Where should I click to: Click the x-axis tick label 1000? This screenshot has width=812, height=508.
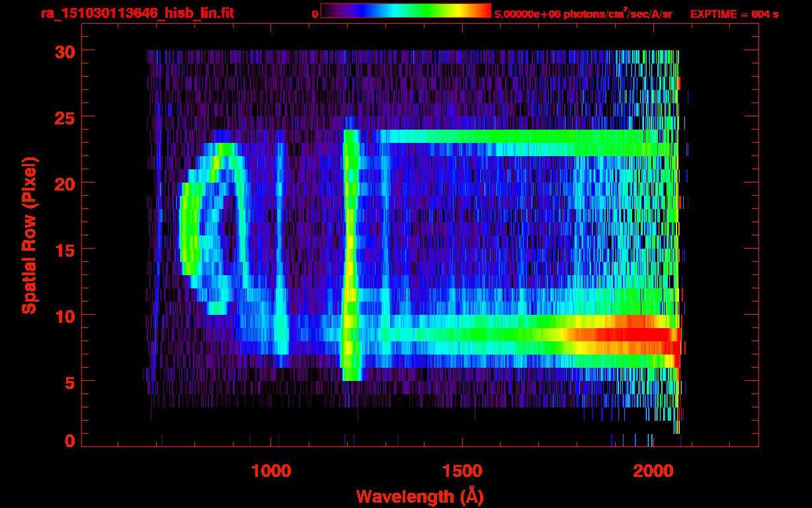click(x=271, y=471)
